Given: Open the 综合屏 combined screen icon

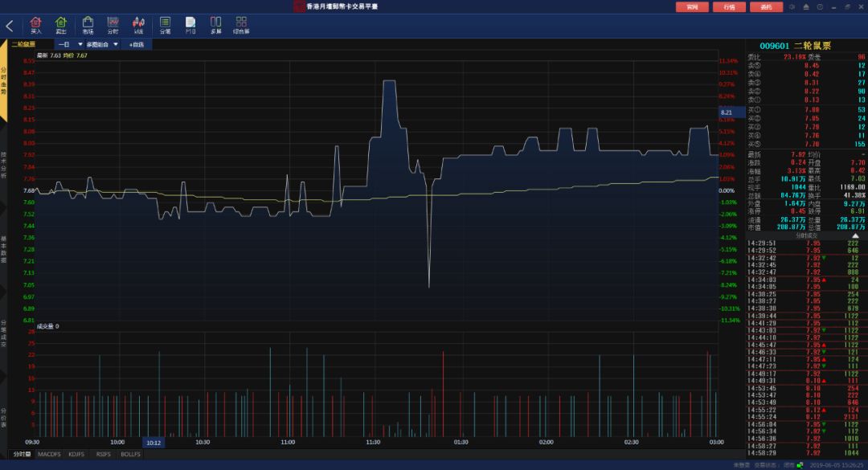Looking at the screenshot, I should click(241, 26).
